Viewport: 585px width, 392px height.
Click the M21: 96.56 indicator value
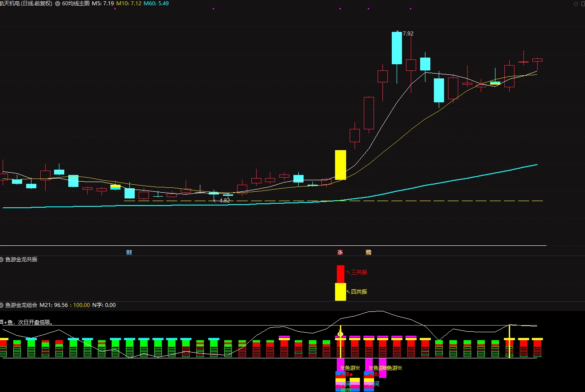pos(54,305)
